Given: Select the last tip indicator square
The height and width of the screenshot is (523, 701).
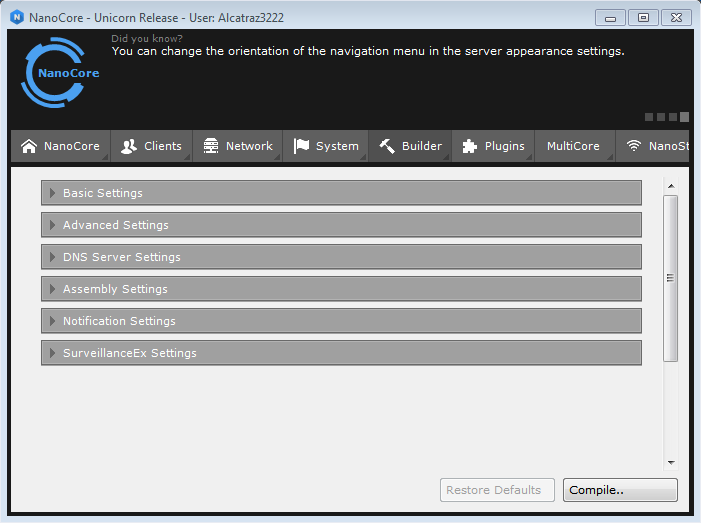Looking at the screenshot, I should pyautogui.click(x=684, y=117).
